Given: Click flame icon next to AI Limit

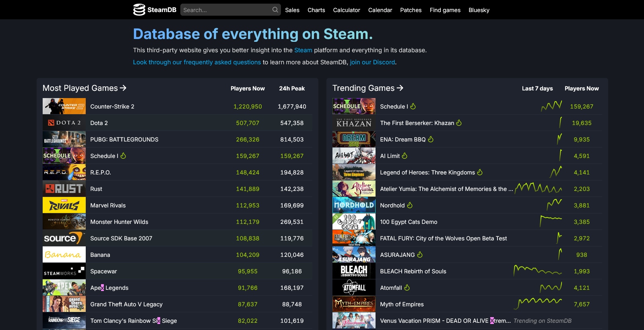Looking at the screenshot, I should (x=405, y=156).
